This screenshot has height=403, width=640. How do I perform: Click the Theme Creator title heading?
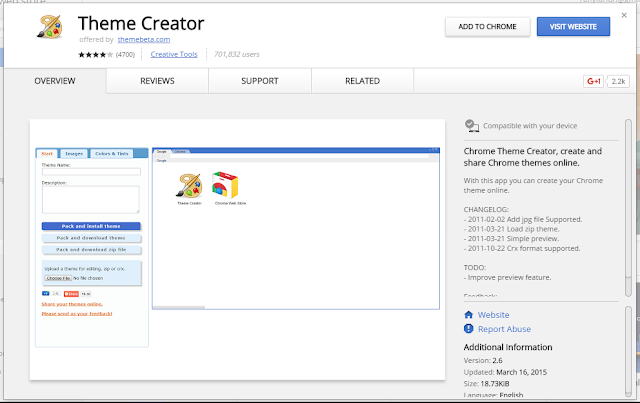pos(141,23)
